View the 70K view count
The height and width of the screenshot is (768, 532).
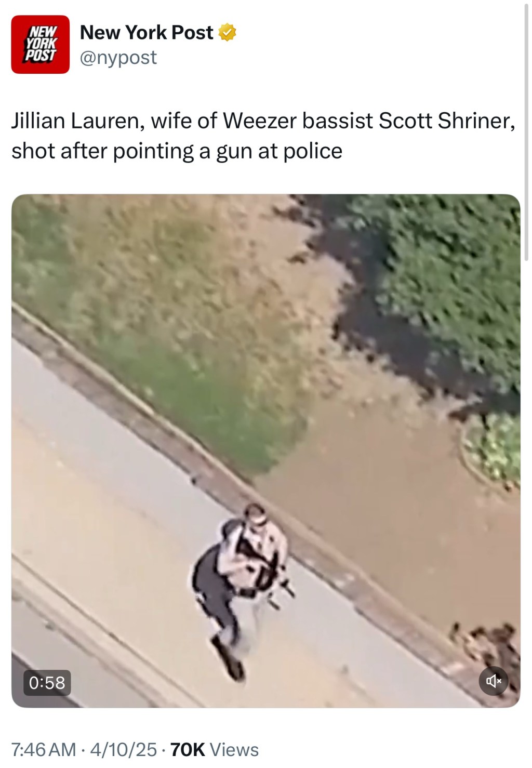[187, 749]
